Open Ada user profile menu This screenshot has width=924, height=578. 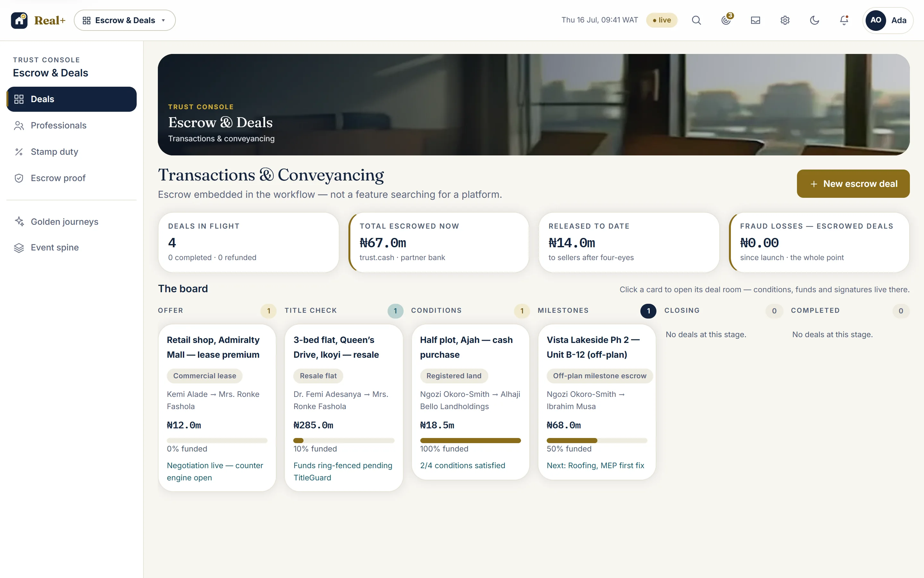pyautogui.click(x=888, y=20)
